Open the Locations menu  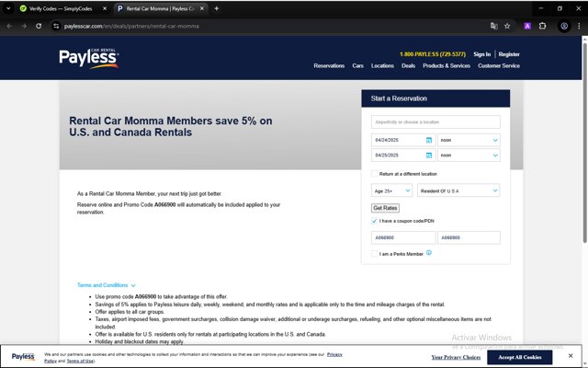pyautogui.click(x=382, y=65)
